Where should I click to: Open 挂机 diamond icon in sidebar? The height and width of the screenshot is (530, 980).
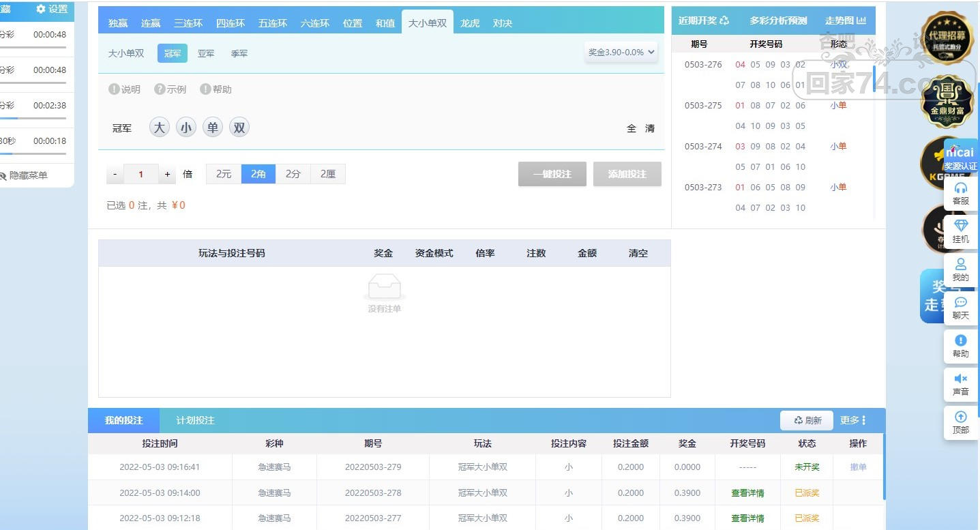point(961,226)
